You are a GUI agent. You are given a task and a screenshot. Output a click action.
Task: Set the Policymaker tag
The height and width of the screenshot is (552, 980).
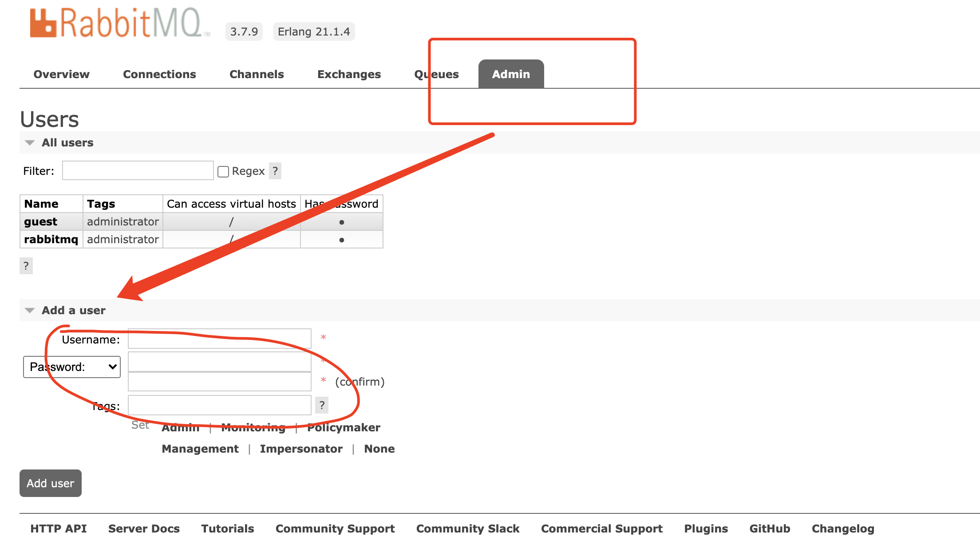coord(344,427)
